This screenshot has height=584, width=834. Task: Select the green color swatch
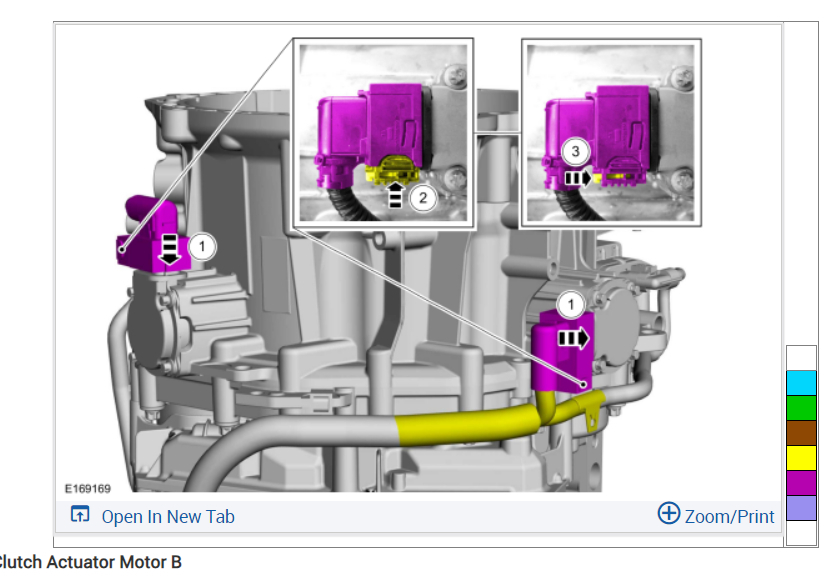pyautogui.click(x=801, y=408)
